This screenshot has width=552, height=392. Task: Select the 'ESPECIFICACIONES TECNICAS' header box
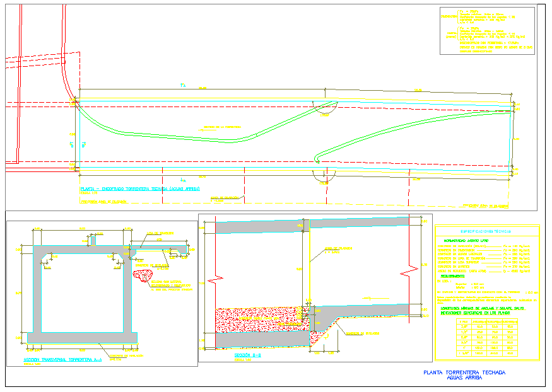pyautogui.click(x=486, y=231)
